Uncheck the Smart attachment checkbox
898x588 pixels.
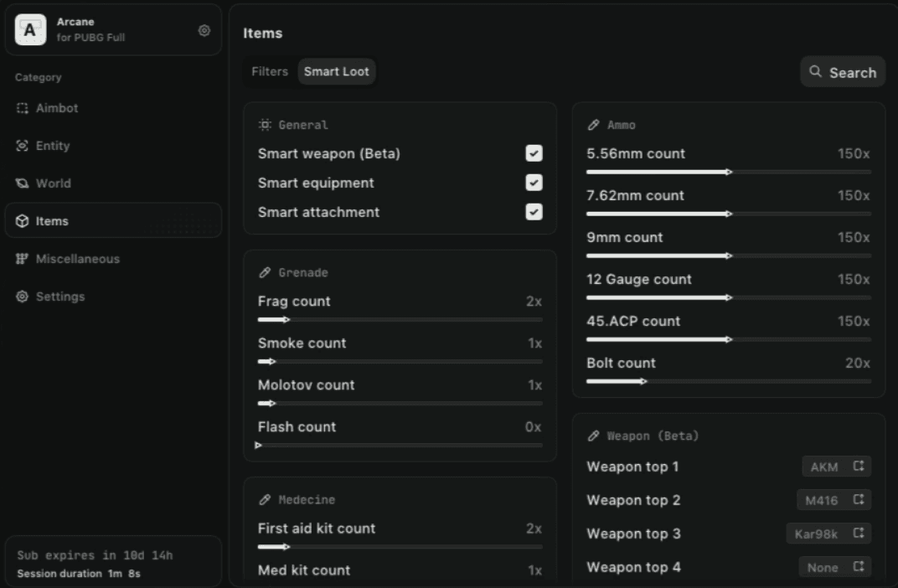[534, 212]
